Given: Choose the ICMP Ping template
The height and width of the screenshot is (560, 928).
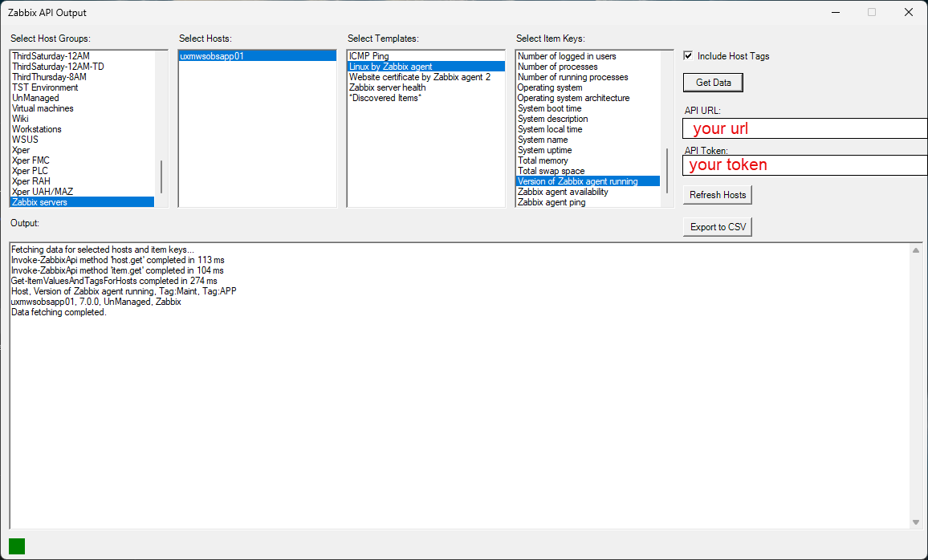Looking at the screenshot, I should pyautogui.click(x=369, y=56).
